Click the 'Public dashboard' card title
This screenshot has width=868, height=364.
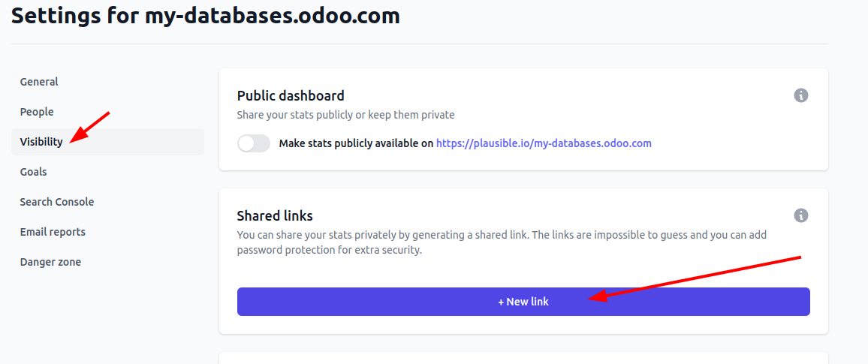point(291,95)
